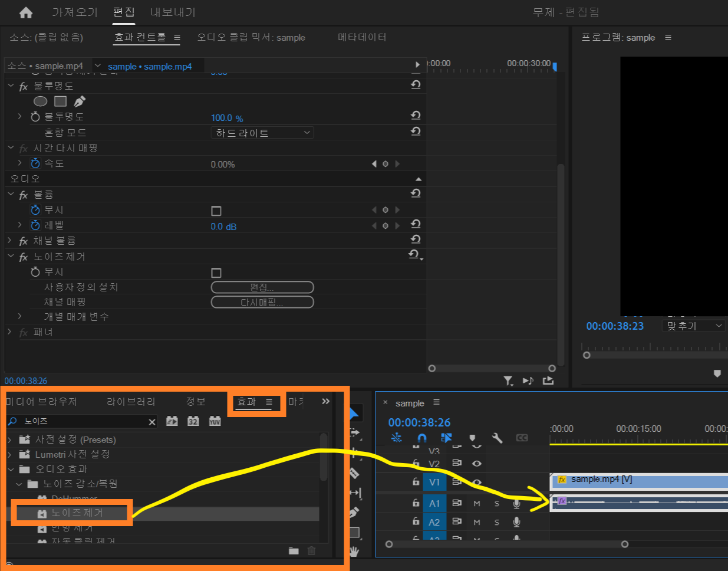This screenshot has width=728, height=571.
Task: Reset the 채널 볼륨 effect
Action: coord(416,239)
